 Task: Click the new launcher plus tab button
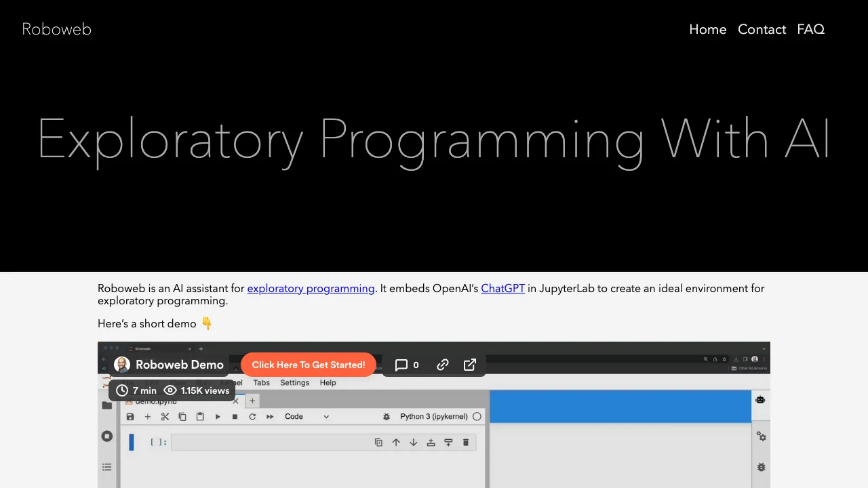[x=252, y=401]
